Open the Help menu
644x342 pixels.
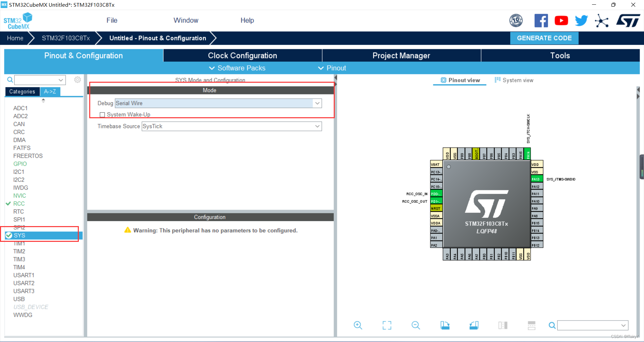coord(247,20)
